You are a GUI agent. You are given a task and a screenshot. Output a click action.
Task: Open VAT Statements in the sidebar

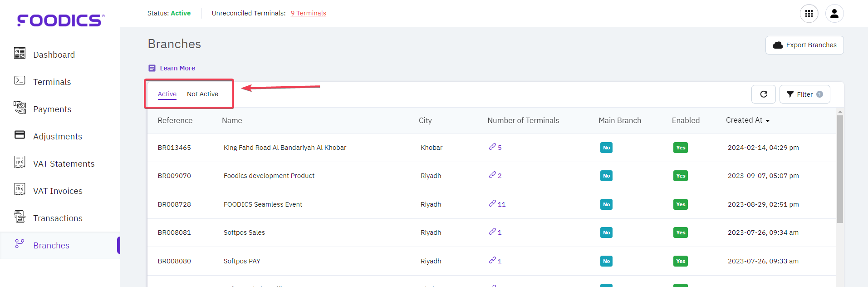tap(64, 163)
